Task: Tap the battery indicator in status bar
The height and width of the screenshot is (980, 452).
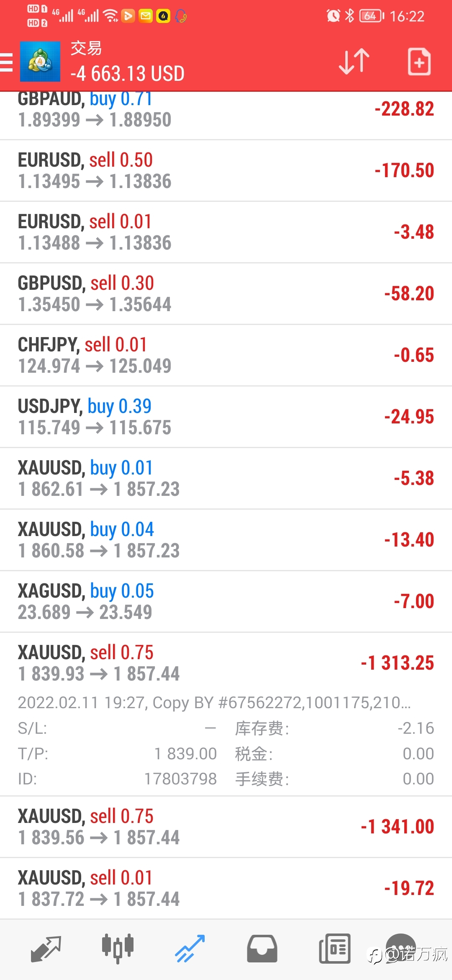Action: (x=372, y=16)
